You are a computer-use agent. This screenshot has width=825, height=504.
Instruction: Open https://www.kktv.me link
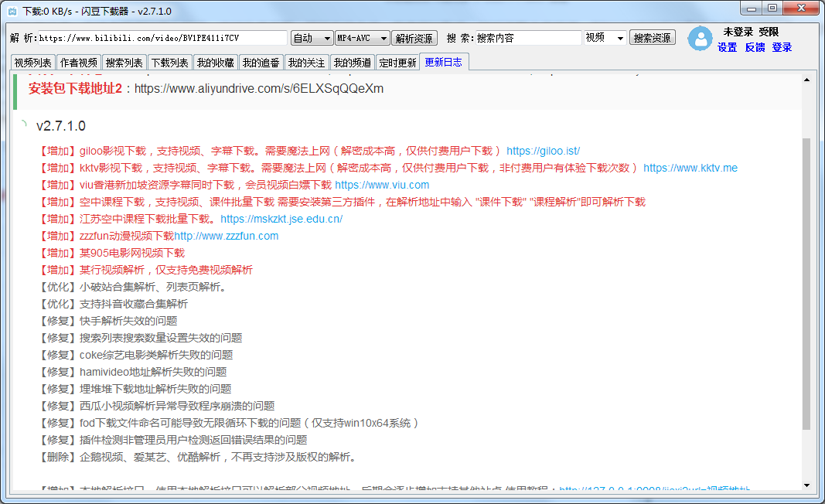[690, 168]
